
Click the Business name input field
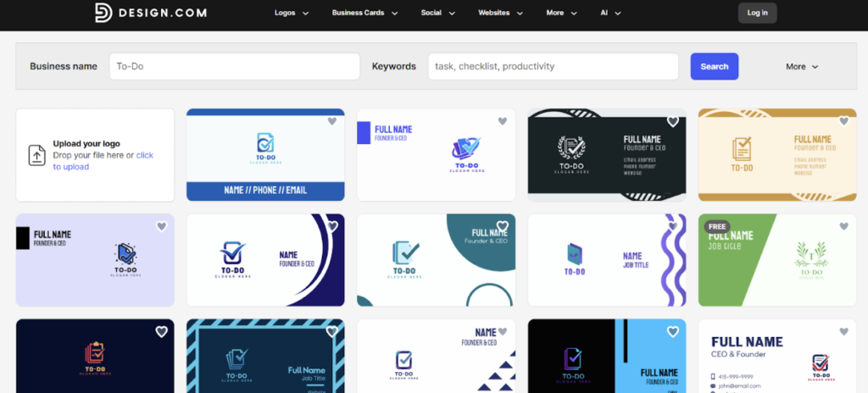235,66
